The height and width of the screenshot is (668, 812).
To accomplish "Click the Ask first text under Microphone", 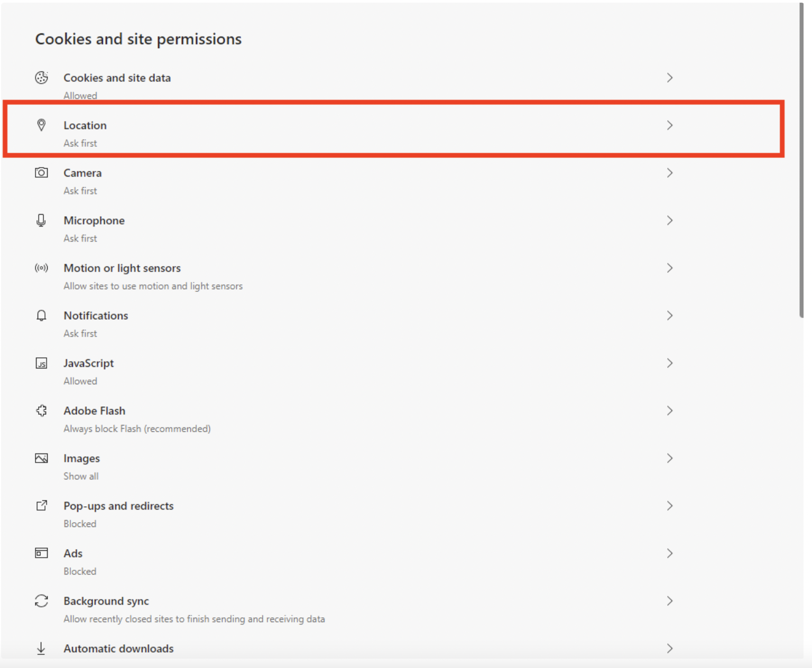I will (80, 238).
